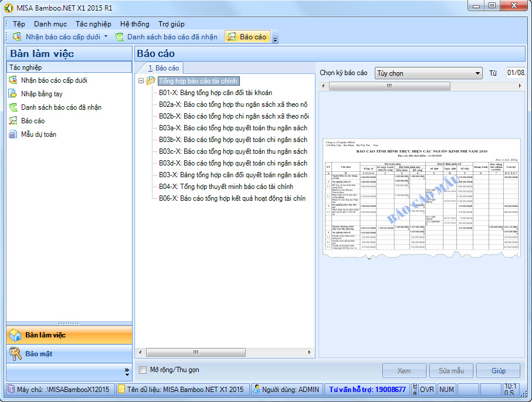Select B04-X Tổng hợp thuyết minh báo cáo

click(226, 187)
